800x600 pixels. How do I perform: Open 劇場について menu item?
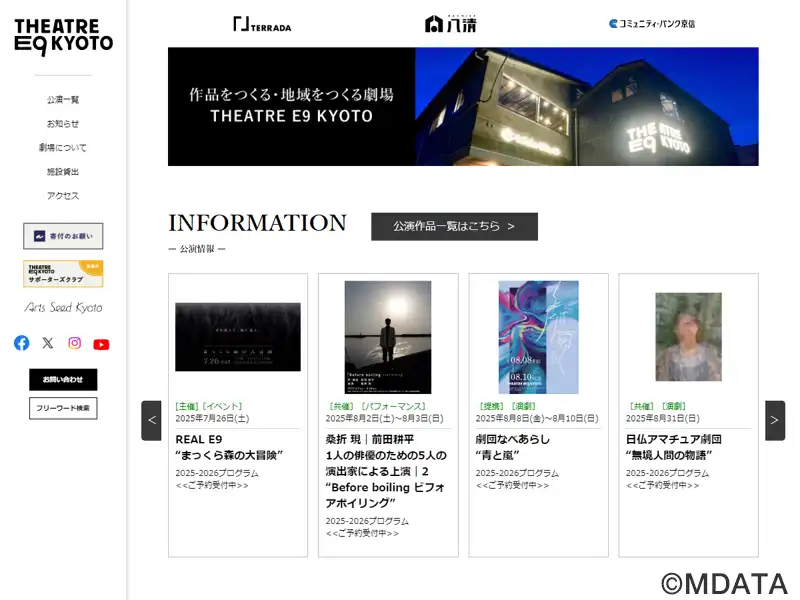pos(63,147)
